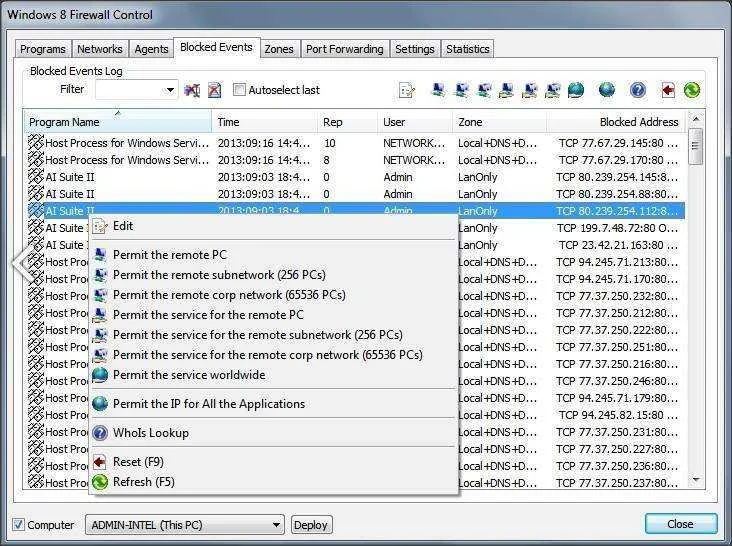Choose Permit the IP for All the Applications
This screenshot has height=546, width=732.
273,404
